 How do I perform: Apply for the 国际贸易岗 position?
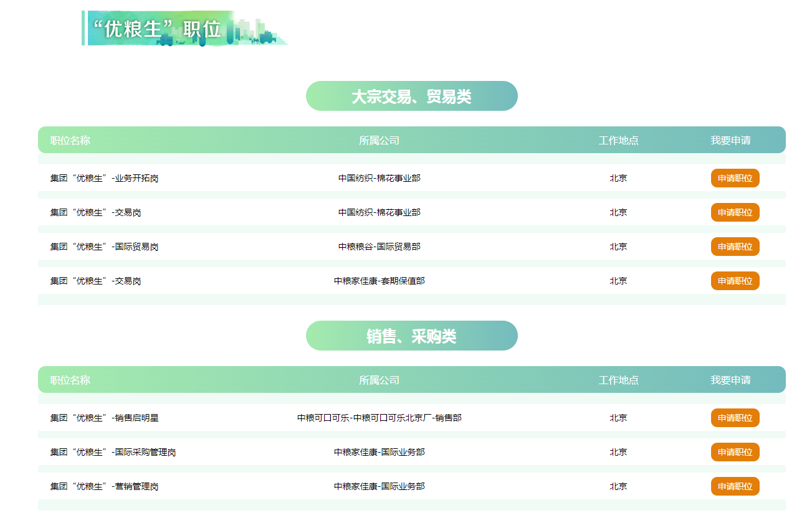735,247
